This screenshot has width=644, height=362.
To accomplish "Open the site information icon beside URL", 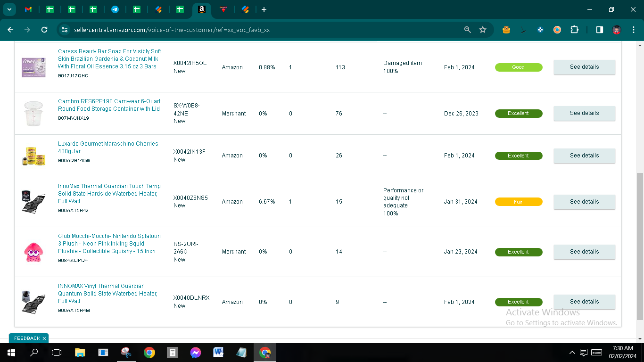I will 65,30.
